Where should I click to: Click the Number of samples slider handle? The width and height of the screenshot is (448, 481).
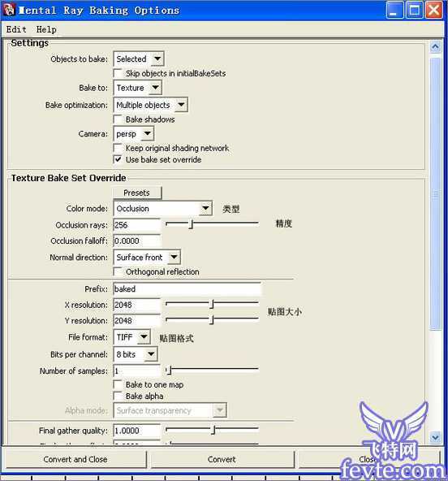(169, 370)
